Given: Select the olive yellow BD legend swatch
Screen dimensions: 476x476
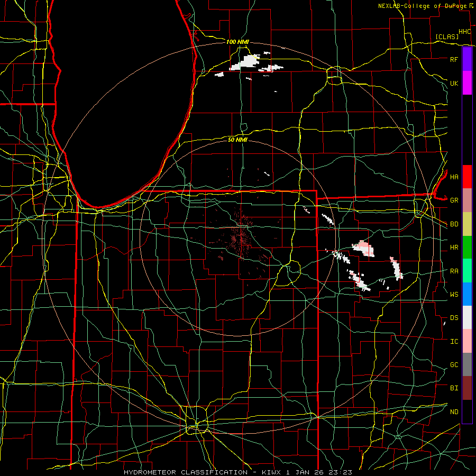Looking at the screenshot, I should 467,224.
